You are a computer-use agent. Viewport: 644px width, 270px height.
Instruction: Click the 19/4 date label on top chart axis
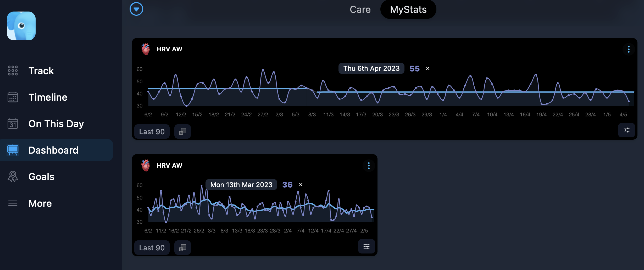[x=541, y=115]
